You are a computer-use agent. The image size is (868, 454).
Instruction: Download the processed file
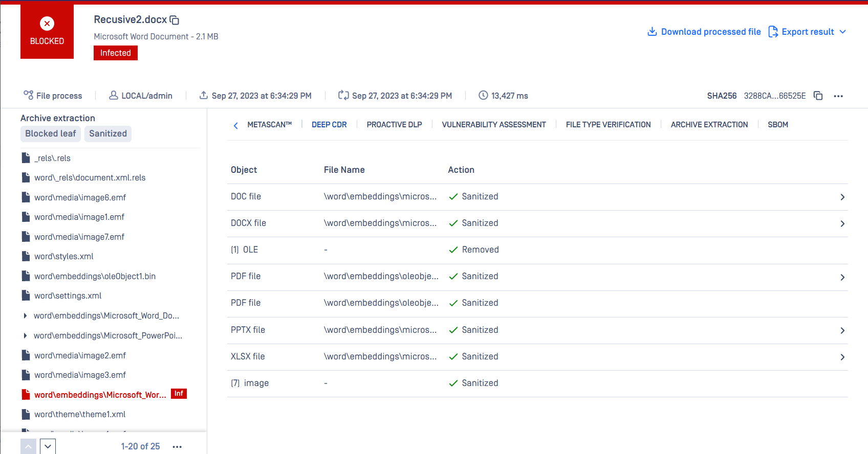pos(704,32)
